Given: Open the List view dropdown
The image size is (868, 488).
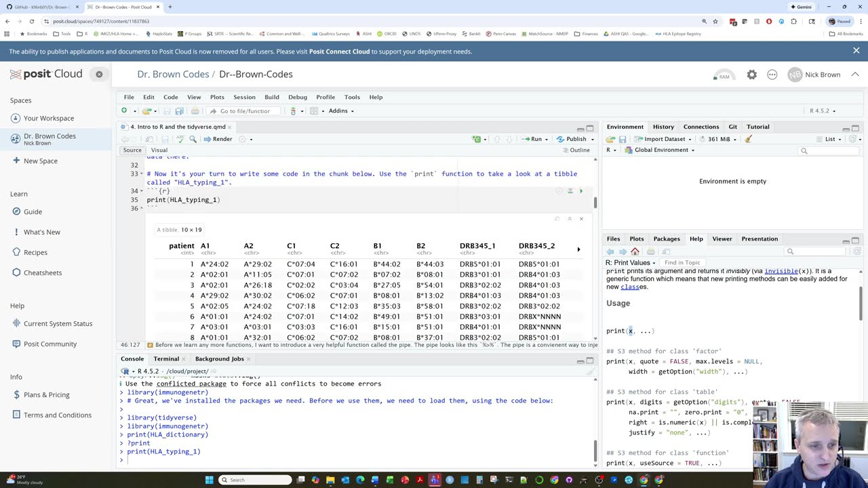Looking at the screenshot, I should [830, 139].
